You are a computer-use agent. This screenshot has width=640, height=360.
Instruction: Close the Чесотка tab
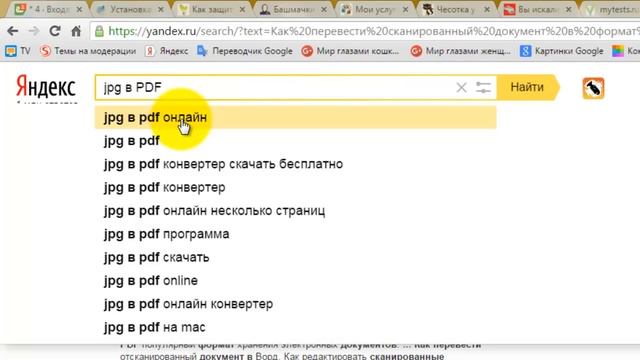[x=487, y=9]
